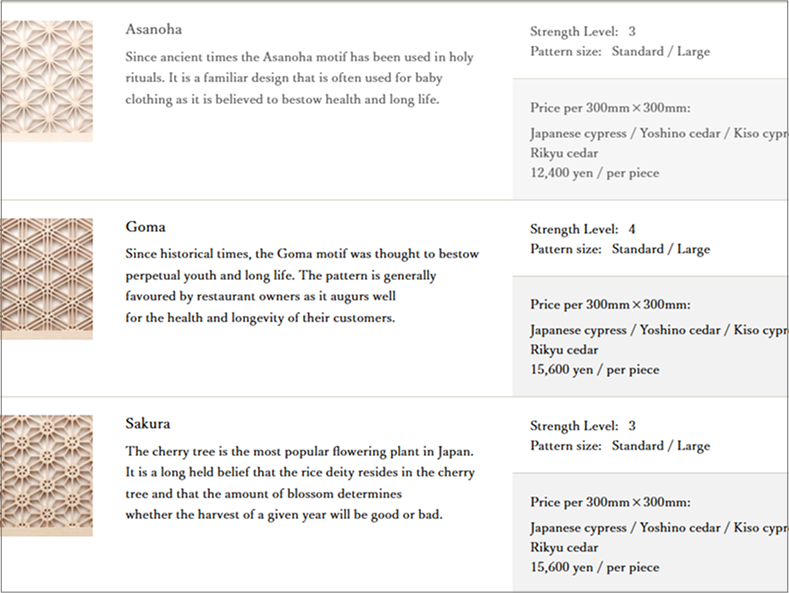
Task: Click Sakura's Strength Level label
Action: click(x=583, y=425)
